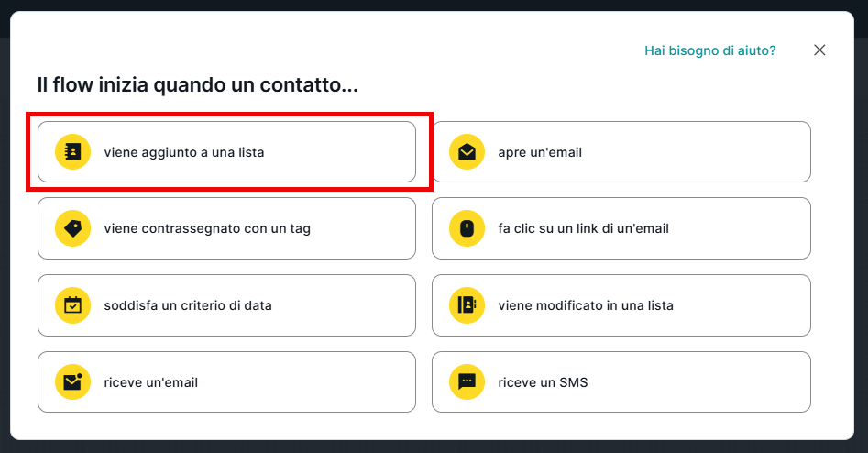Select the 'fa clic su un link di un'email' text
868x453 pixels.
tap(583, 228)
